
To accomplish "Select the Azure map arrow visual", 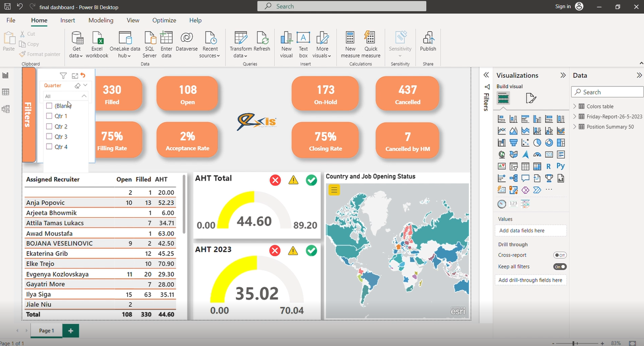I will tap(525, 154).
